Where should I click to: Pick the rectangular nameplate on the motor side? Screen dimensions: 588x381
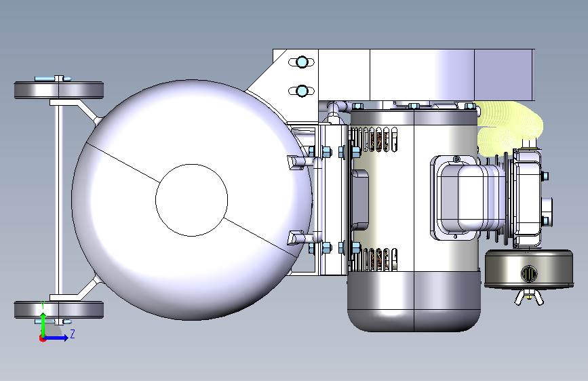tap(359, 199)
